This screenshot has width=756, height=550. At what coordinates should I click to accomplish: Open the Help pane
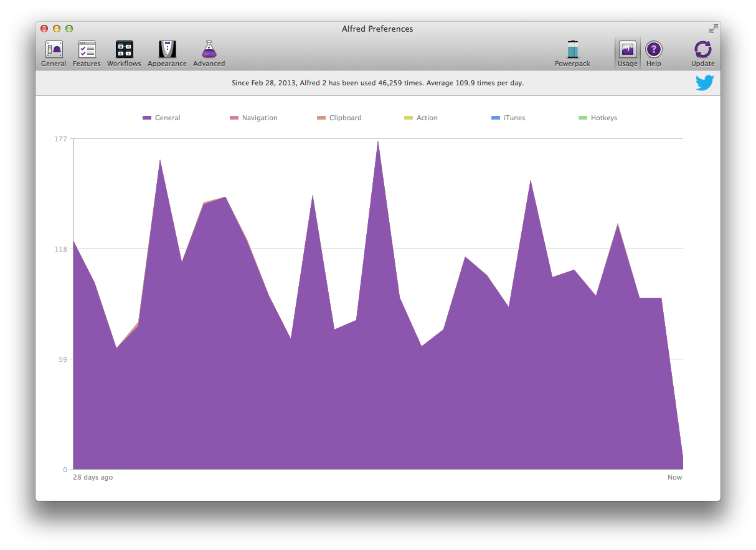click(653, 54)
